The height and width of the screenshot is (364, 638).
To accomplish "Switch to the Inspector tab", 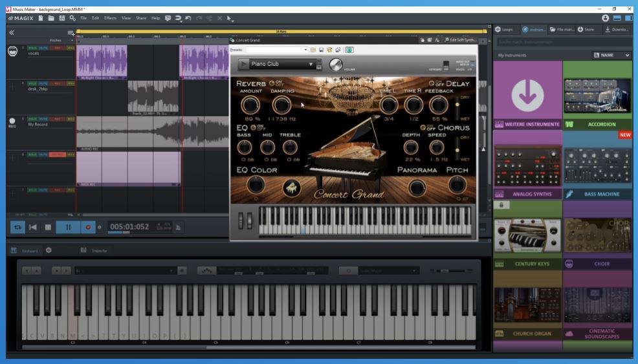I will 94,250.
